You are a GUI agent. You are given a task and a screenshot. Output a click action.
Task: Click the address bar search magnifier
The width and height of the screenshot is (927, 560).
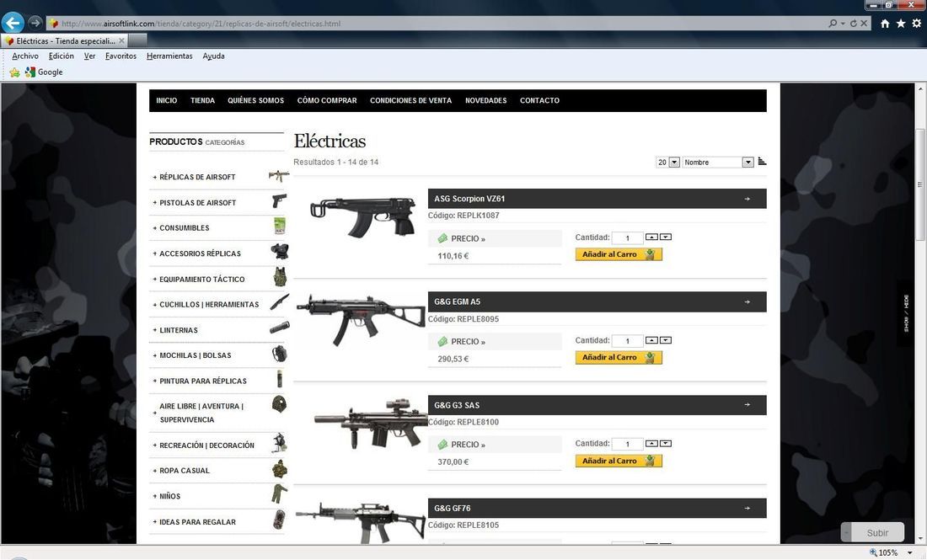pos(833,24)
